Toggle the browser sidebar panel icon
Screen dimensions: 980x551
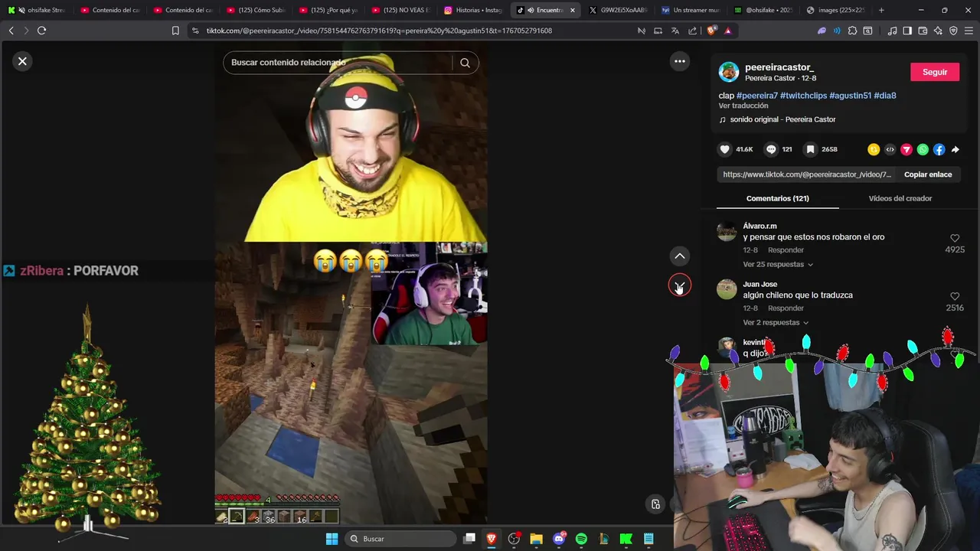pyautogui.click(x=907, y=31)
